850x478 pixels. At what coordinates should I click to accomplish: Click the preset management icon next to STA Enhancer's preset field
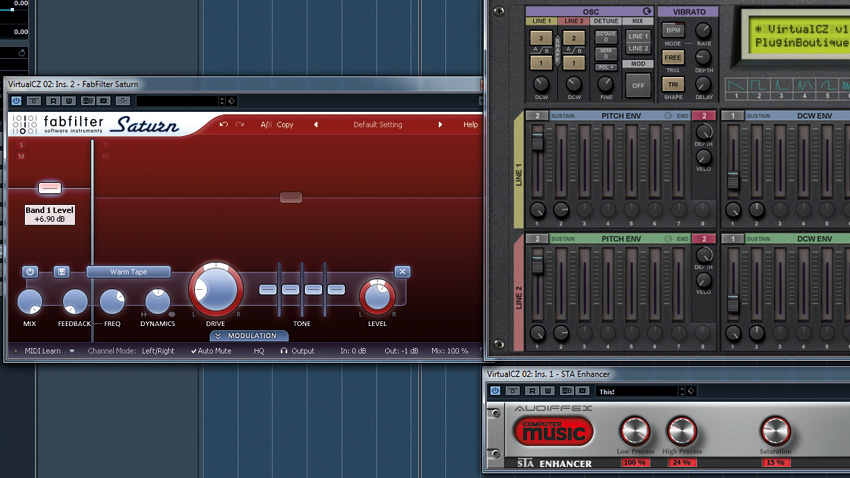[691, 391]
